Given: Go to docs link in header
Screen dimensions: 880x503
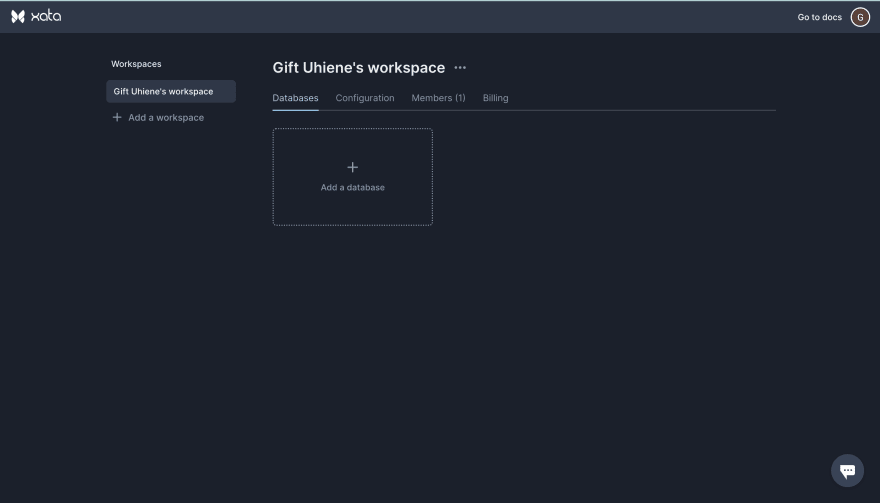Looking at the screenshot, I should (x=819, y=17).
